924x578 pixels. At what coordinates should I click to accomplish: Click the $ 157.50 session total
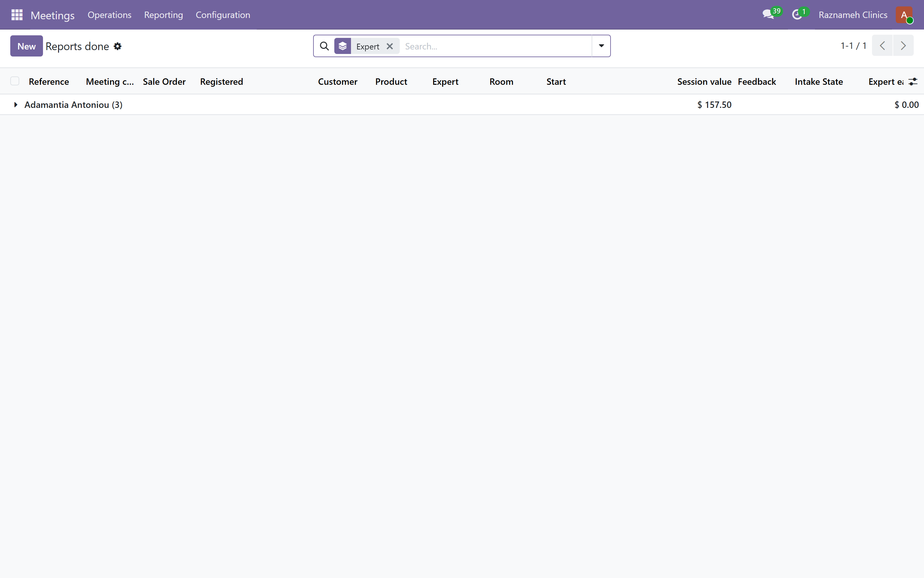click(714, 105)
